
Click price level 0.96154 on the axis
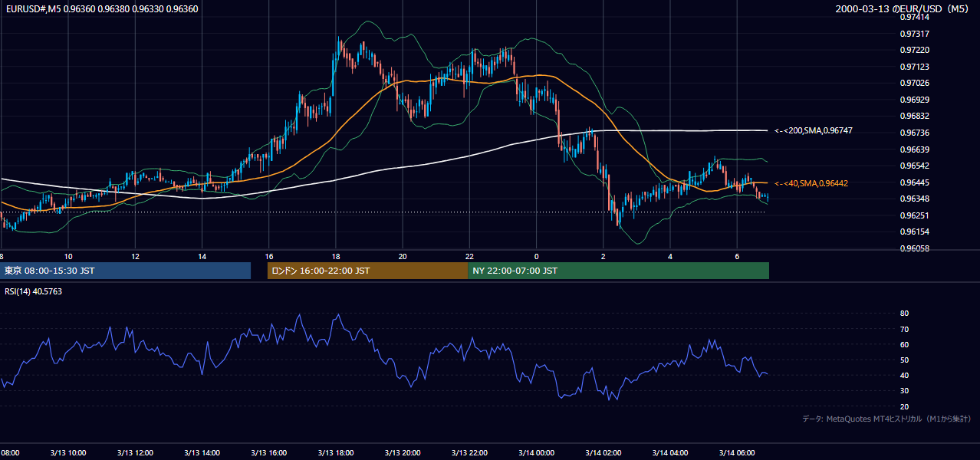(916, 232)
